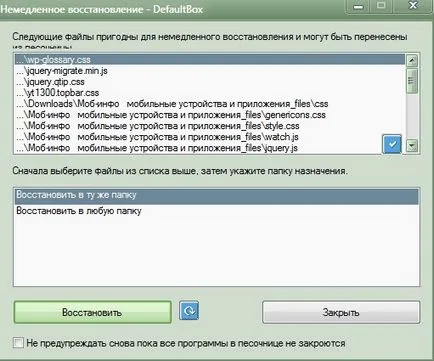Select the Downloads ..._files\css row
Viewport: 434px width, 361px height.
(x=210, y=104)
